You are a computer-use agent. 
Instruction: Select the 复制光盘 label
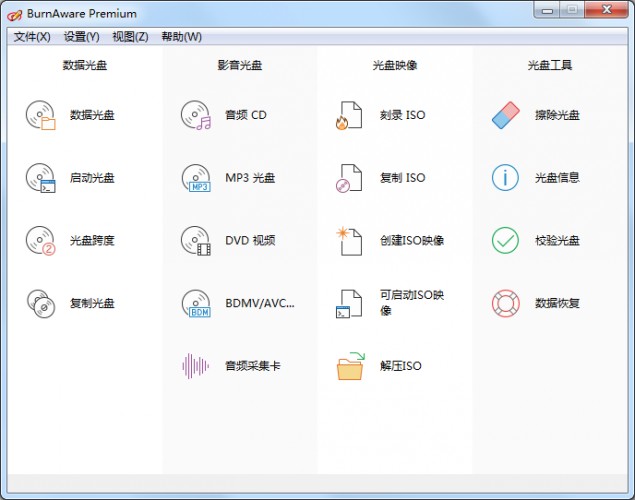click(x=92, y=304)
